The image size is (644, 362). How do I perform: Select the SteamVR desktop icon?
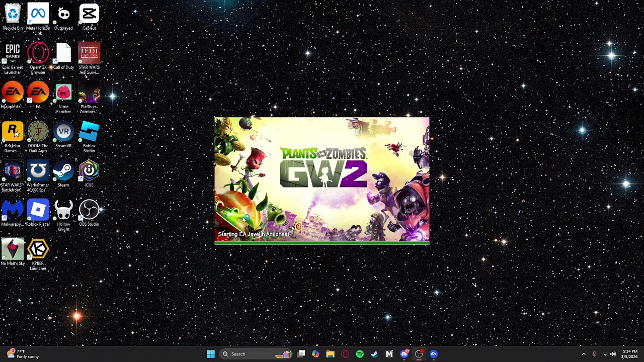tap(63, 135)
